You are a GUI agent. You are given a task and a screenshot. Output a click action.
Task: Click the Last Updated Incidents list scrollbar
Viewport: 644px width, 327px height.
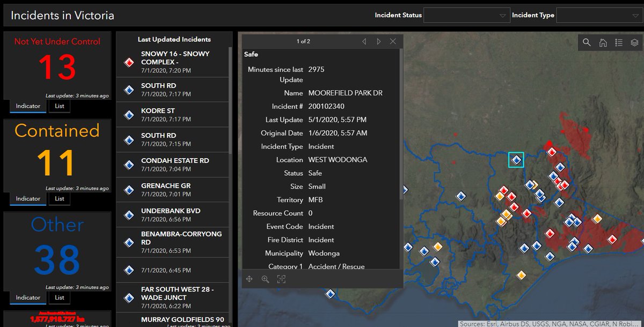pos(230,102)
